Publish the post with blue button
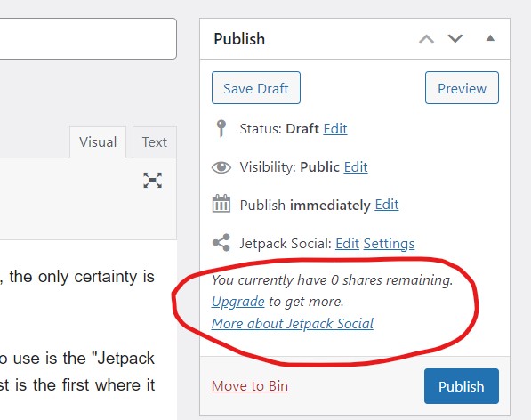Viewport: 531px width, 420px height. 462,386
